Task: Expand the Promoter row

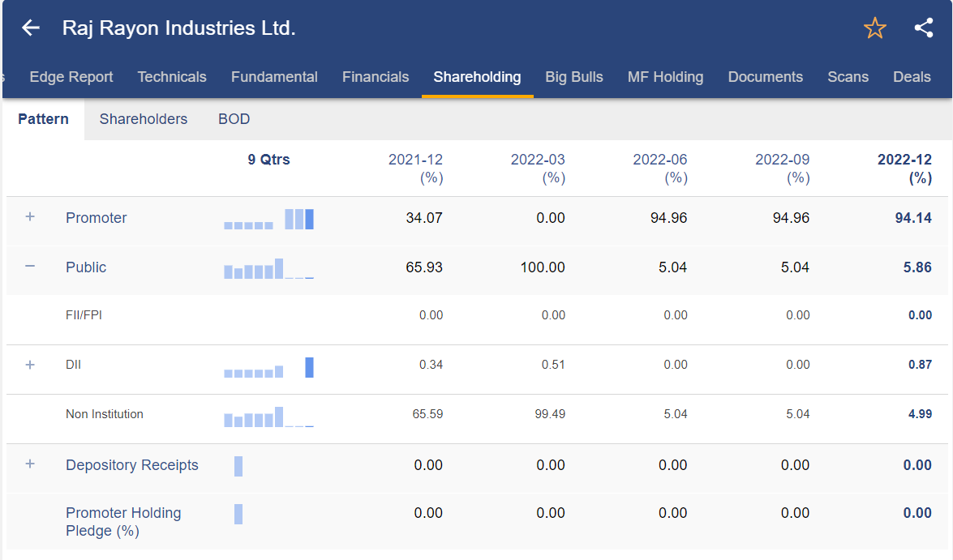Action: (30, 217)
